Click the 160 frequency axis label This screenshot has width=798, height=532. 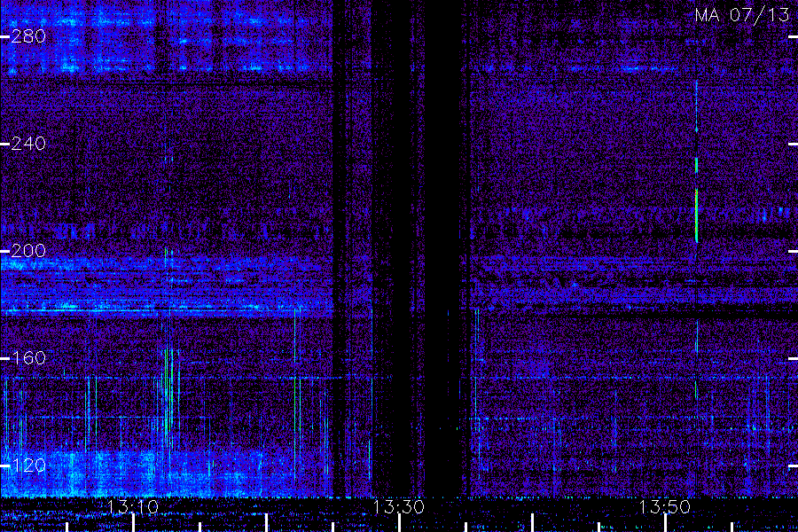click(x=28, y=358)
